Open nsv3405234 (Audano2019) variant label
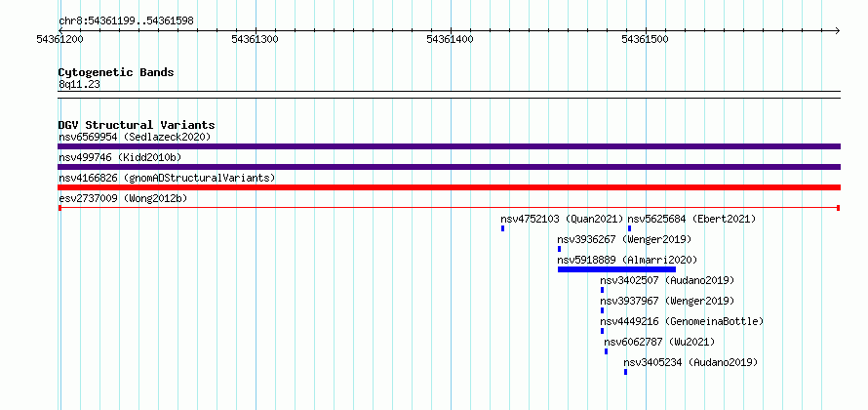This screenshot has width=868, height=410. point(690,362)
